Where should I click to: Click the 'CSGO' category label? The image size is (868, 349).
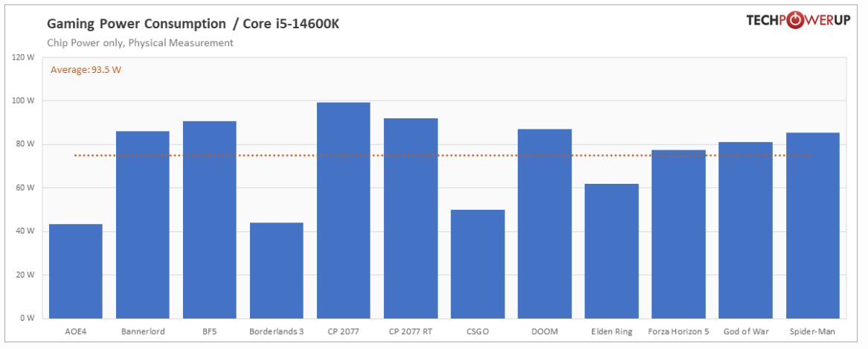[478, 332]
